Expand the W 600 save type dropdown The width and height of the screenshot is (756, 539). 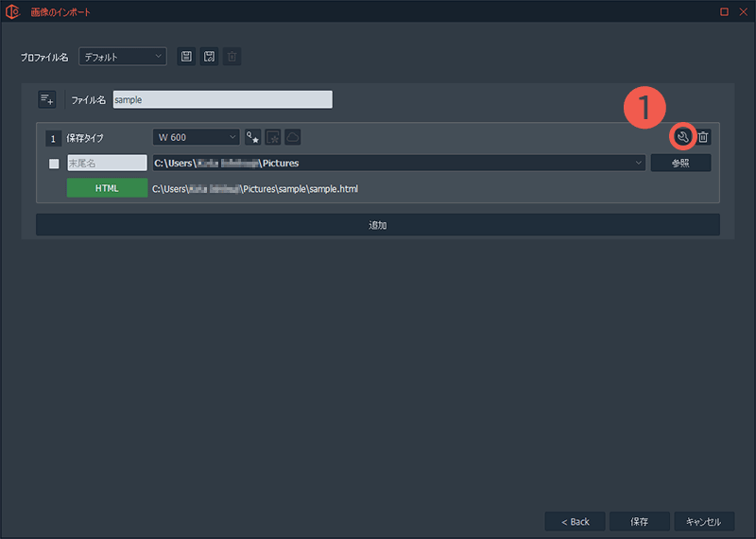coord(197,137)
